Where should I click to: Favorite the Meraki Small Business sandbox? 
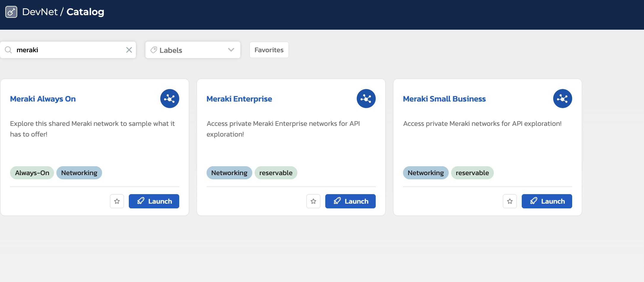coord(510,201)
